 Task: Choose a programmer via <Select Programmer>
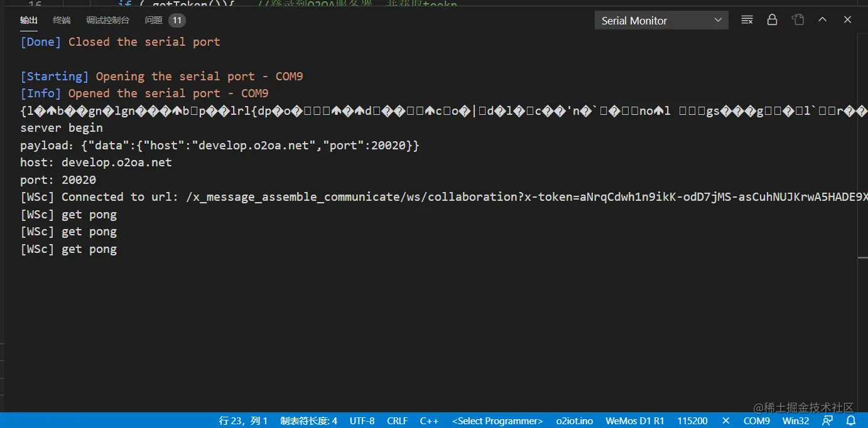point(497,421)
